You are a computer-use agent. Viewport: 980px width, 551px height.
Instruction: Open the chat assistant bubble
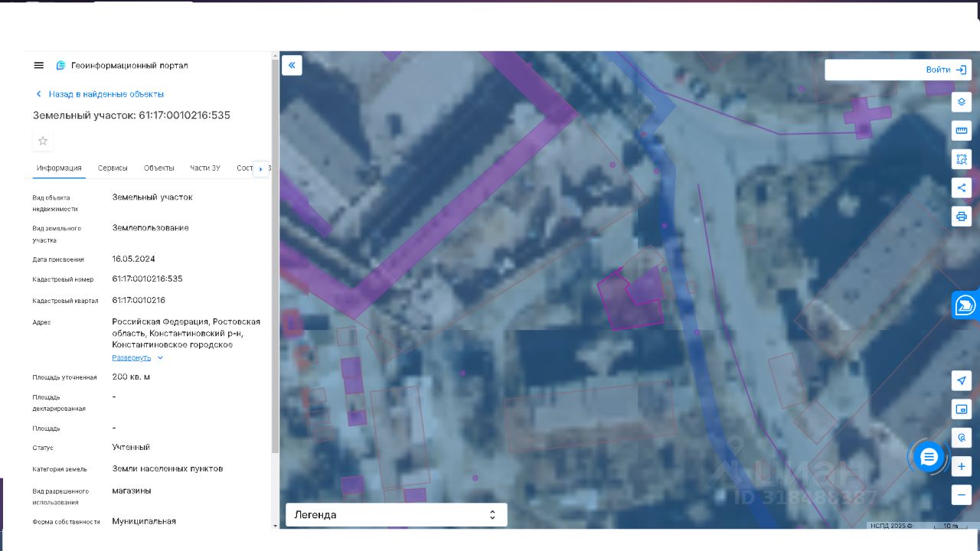click(929, 458)
